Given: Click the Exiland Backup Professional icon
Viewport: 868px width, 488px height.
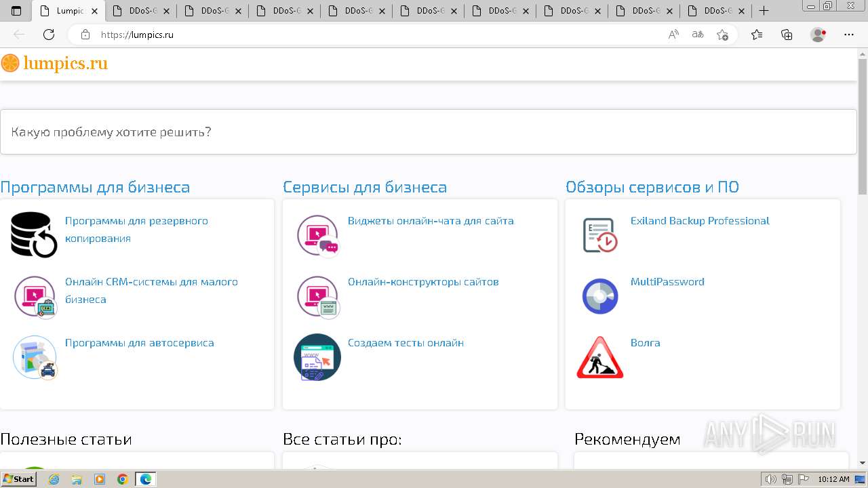Looking at the screenshot, I should point(600,235).
